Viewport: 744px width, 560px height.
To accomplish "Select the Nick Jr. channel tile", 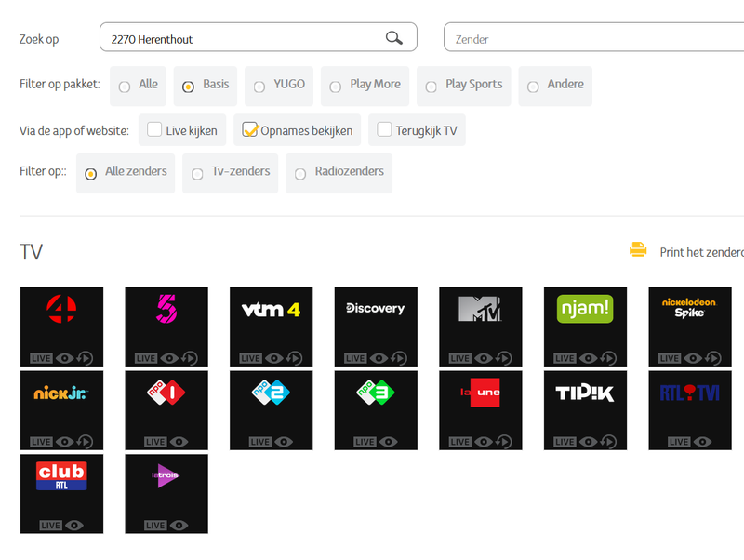I will tap(61, 410).
